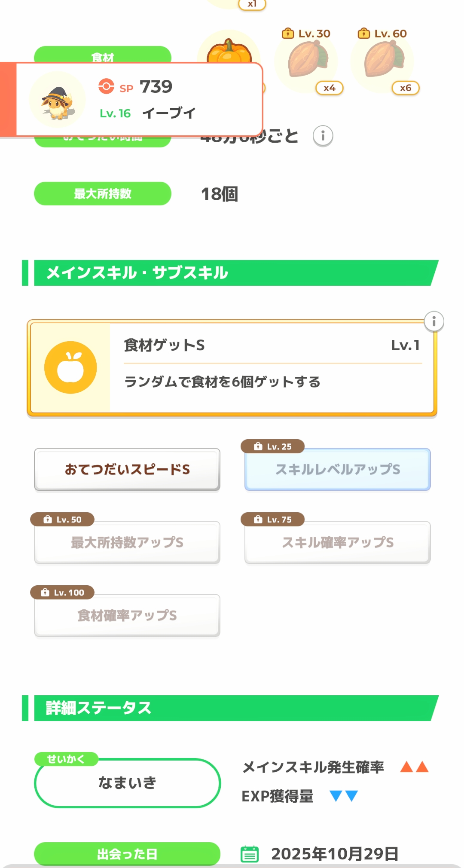The width and height of the screenshot is (464, 868).
Task: Tap the Lv. 30 locked ingredient icon
Action: point(307,61)
